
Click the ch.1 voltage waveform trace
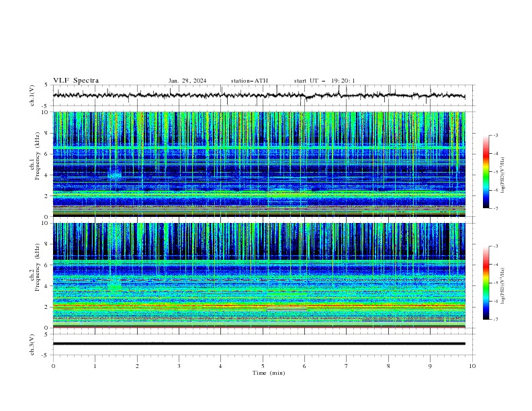(259, 95)
